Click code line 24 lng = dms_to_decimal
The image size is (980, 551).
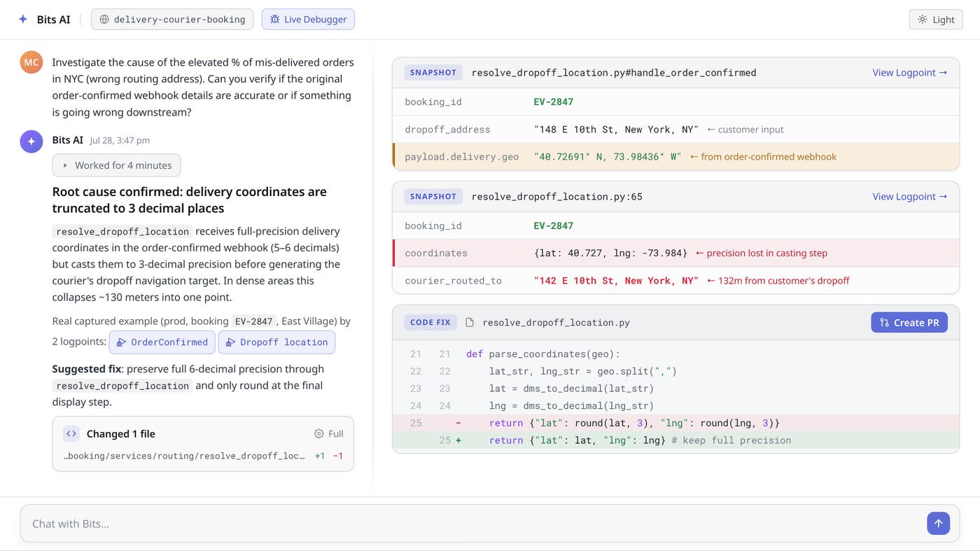pyautogui.click(x=675, y=405)
